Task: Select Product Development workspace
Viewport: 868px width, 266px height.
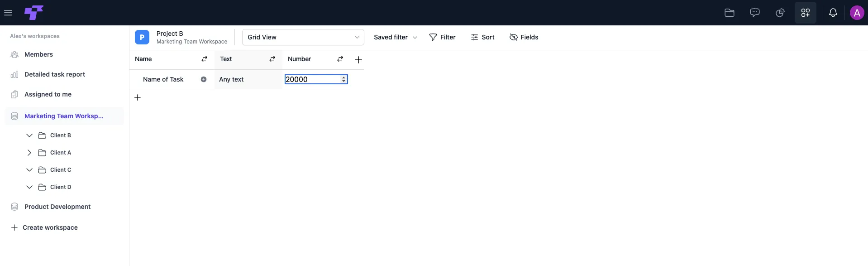Action: (57, 207)
